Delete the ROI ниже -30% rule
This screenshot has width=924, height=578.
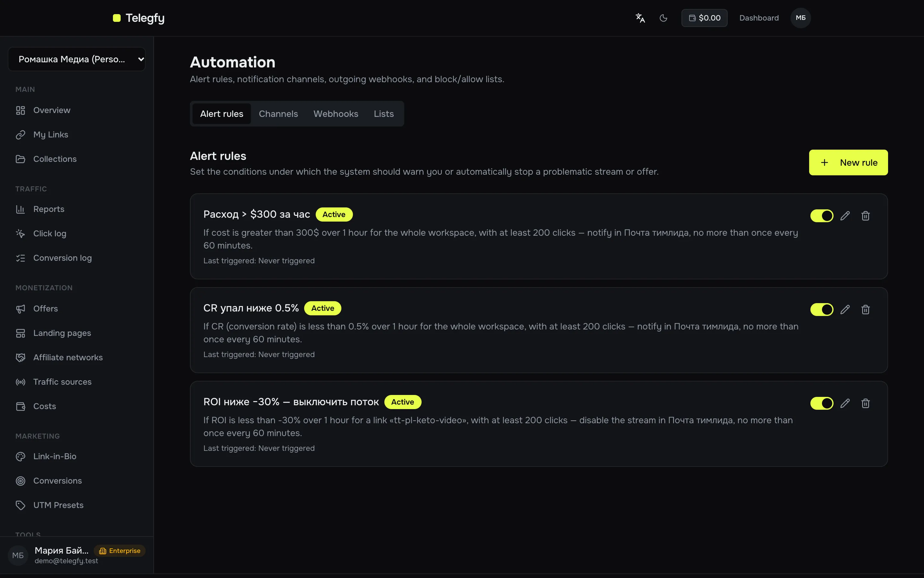(866, 403)
